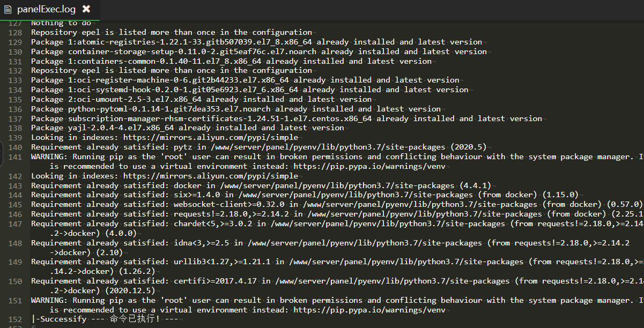Close the panelExec.log tab
Image resolution: width=644 pixels, height=328 pixels.
(86, 9)
